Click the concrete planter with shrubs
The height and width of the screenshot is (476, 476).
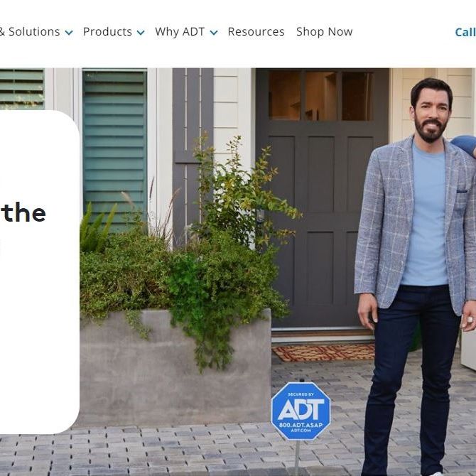point(175,366)
